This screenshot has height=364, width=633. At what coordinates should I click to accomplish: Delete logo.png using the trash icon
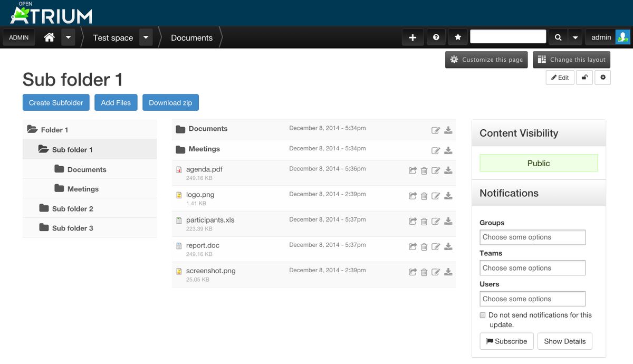point(424,196)
